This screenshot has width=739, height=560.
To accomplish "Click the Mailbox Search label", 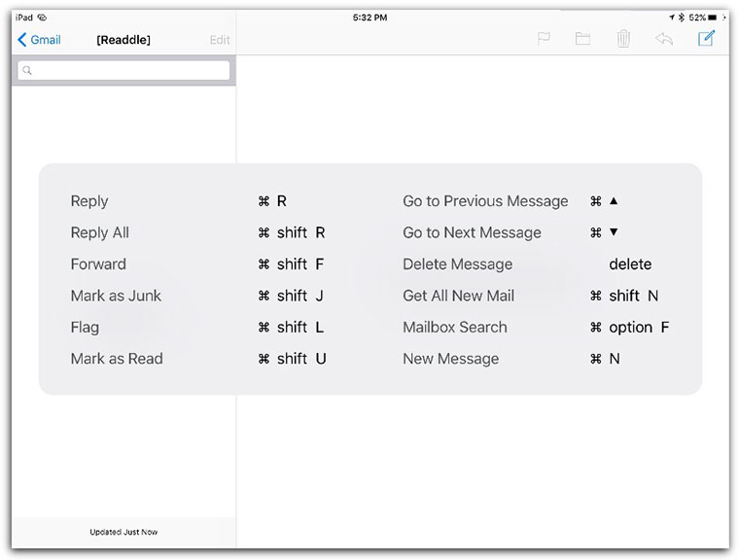I will point(455,327).
